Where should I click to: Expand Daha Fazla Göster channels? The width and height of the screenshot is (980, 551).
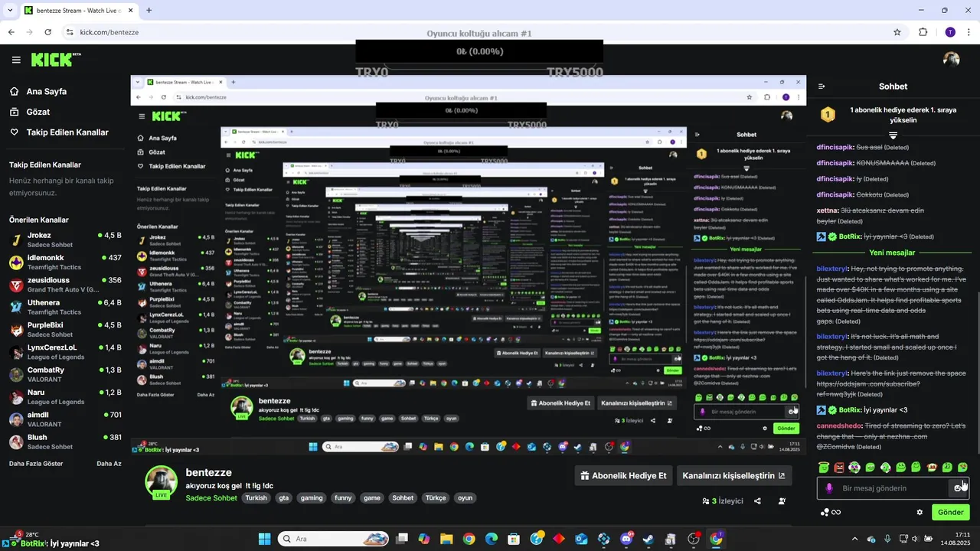[x=38, y=464]
